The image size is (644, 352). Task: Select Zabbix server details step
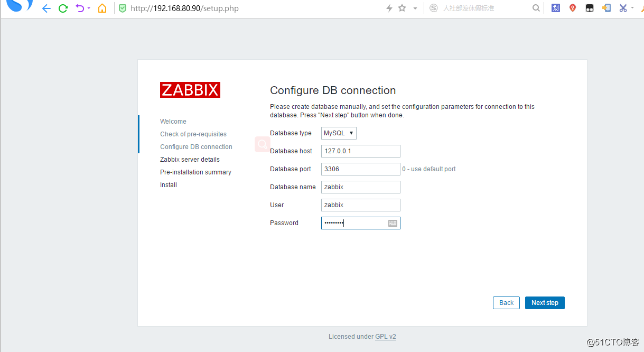coord(190,160)
